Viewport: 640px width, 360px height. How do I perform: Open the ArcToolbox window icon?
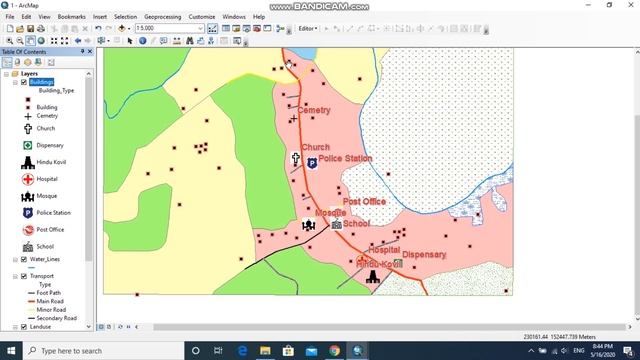257,29
